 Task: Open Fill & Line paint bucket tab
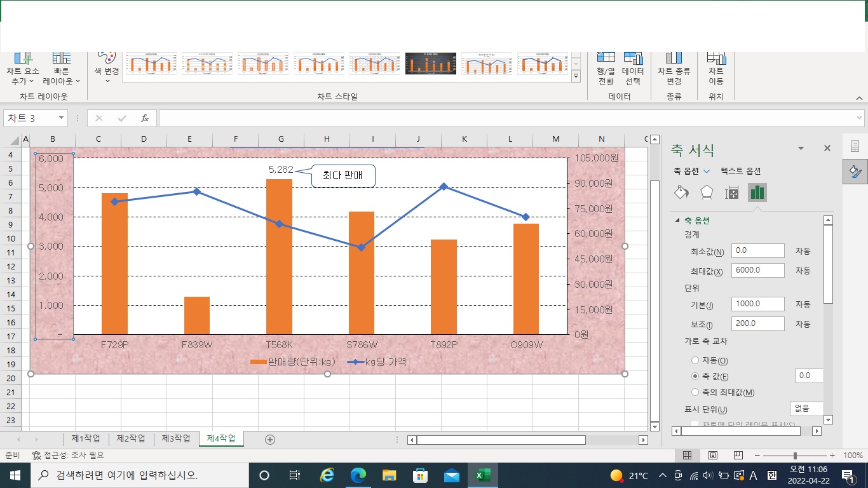click(x=681, y=193)
